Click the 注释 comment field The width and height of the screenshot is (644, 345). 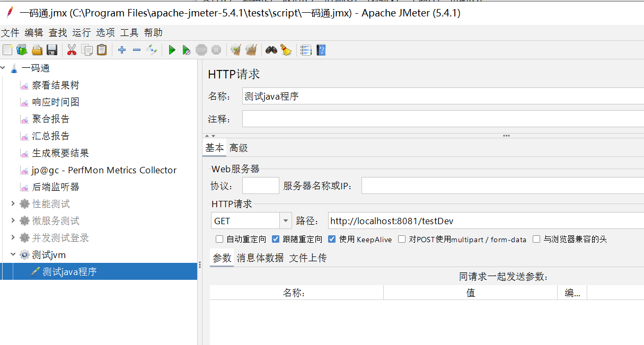point(443,119)
